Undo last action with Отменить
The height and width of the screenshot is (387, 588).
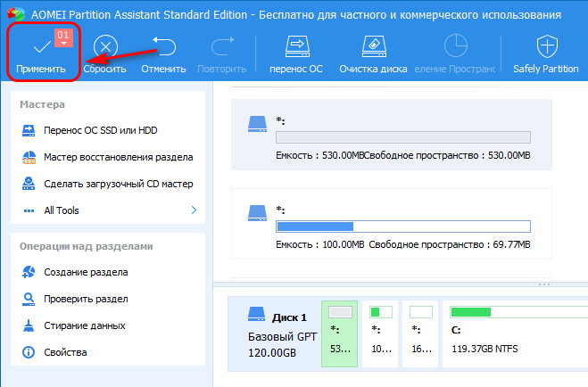163,54
